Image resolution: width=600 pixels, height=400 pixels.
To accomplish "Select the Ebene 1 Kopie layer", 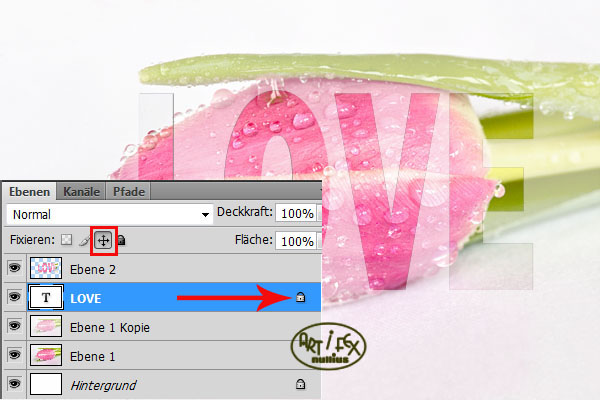I will point(174,326).
